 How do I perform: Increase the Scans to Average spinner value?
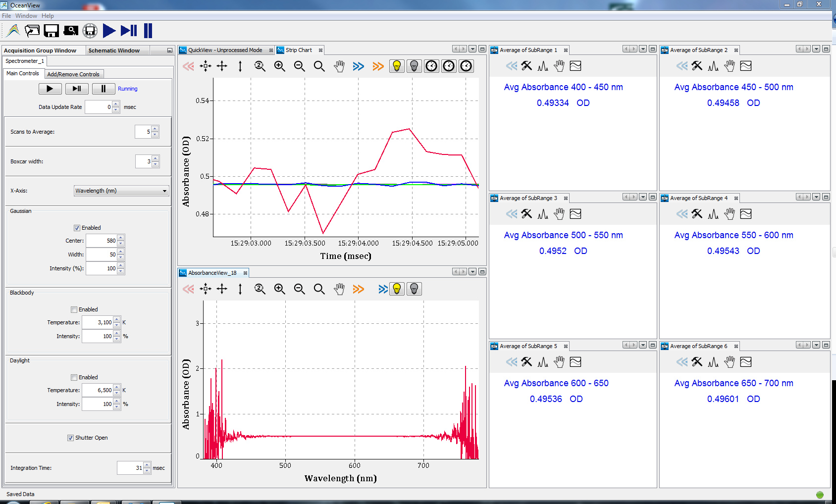pyautogui.click(x=155, y=129)
